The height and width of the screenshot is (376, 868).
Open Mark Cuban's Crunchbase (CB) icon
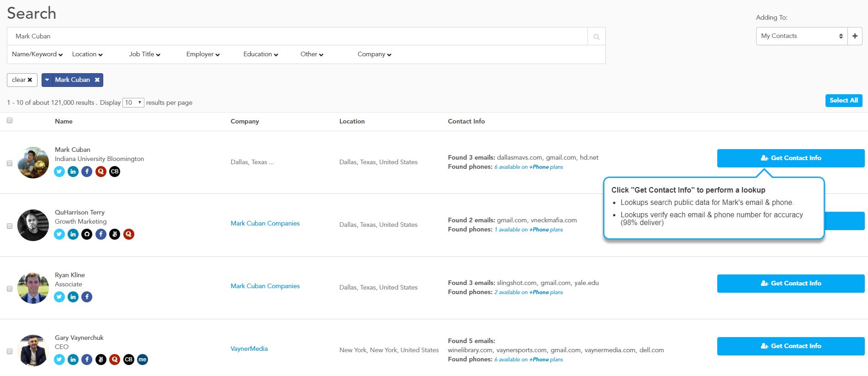click(115, 172)
